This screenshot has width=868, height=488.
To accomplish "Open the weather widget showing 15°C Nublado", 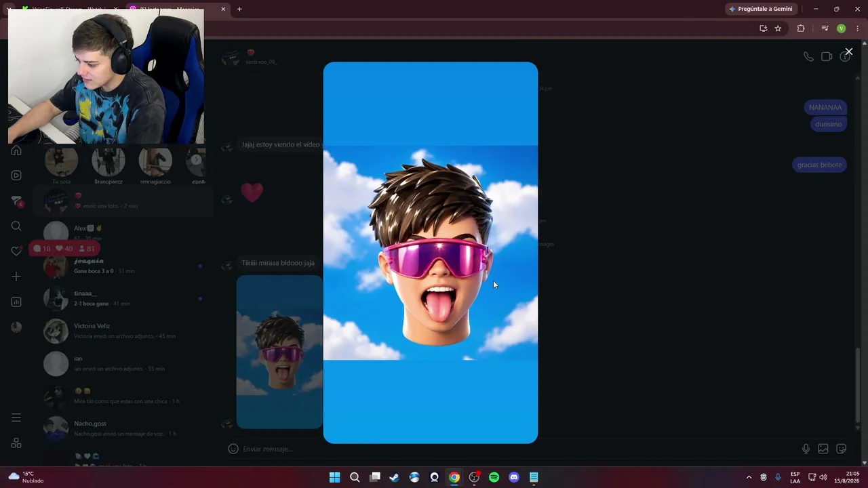I will (26, 477).
